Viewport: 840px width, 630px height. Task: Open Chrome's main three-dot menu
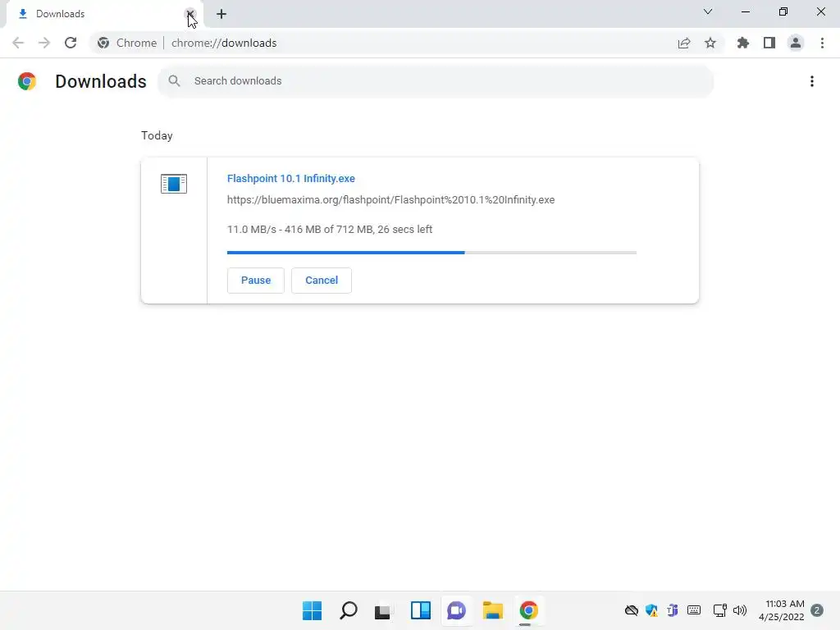point(822,43)
